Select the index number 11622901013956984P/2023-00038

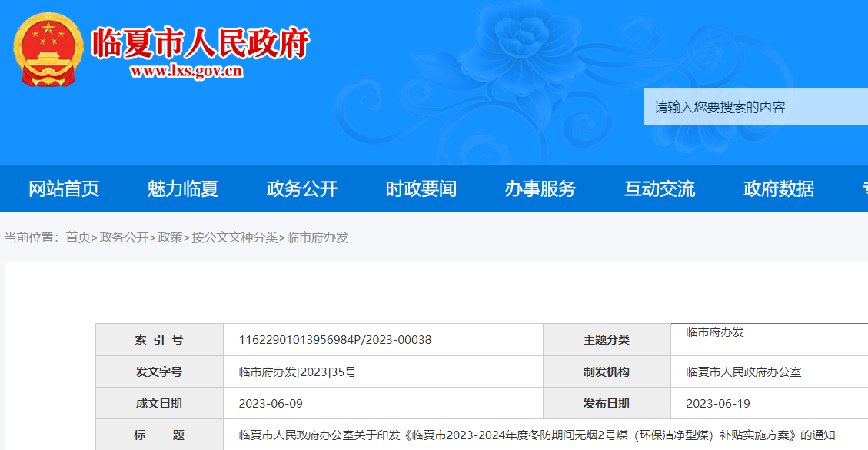click(x=335, y=340)
